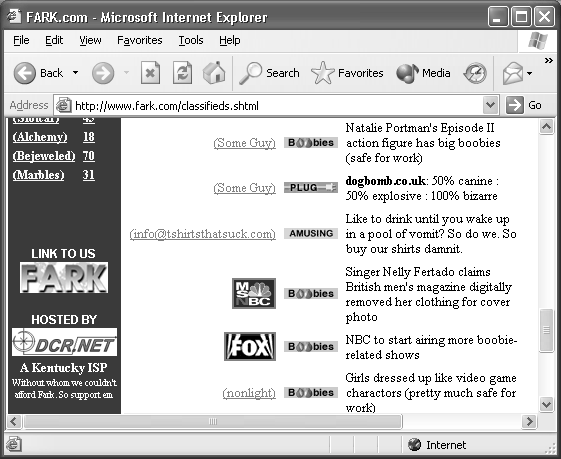Click the vertical scrollbar up arrow

click(x=546, y=127)
